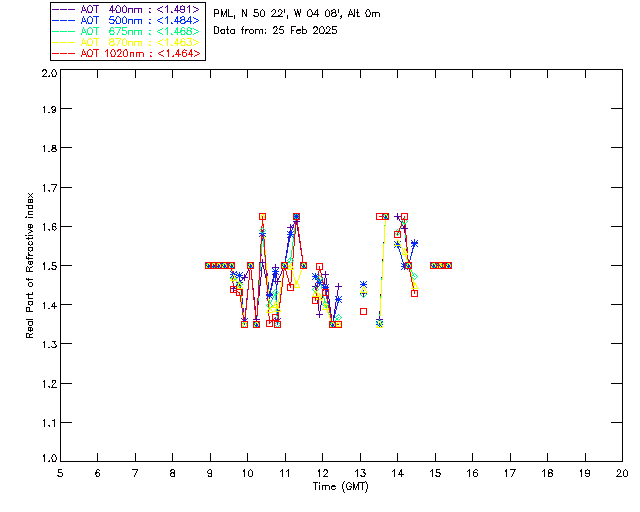Click the x-axis tick label 11
This screenshot has height=512, width=640.
click(285, 473)
